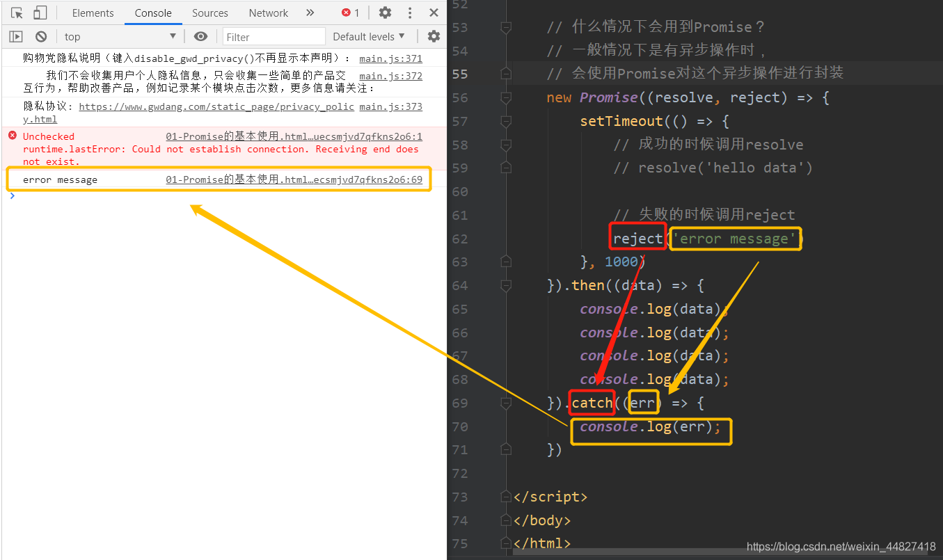The height and width of the screenshot is (560, 943).
Task: Fold the code at line 56
Action: [x=506, y=97]
